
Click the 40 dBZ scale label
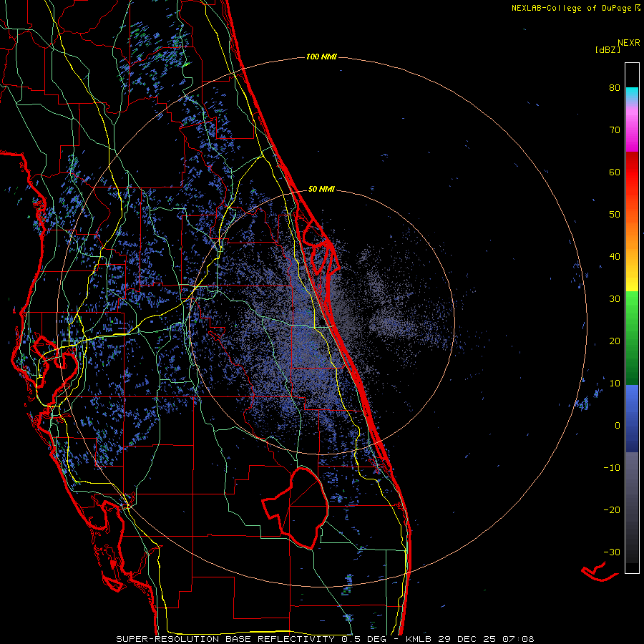(x=615, y=257)
